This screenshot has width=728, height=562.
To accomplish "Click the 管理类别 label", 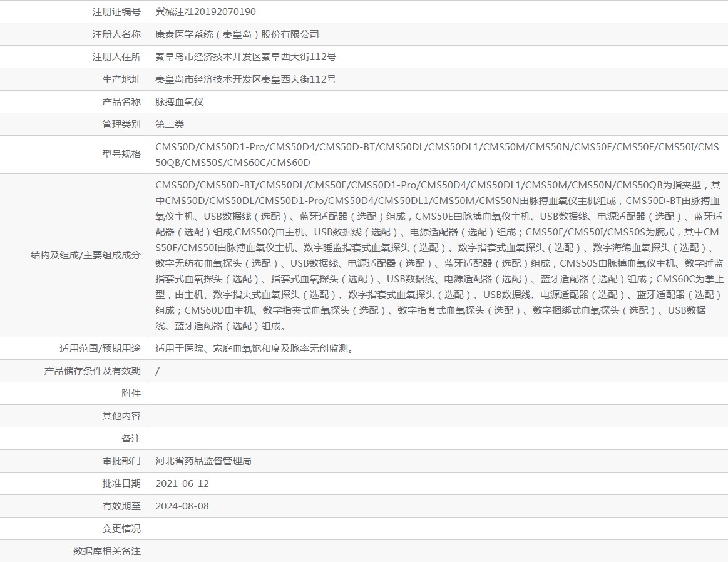I will pos(121,125).
